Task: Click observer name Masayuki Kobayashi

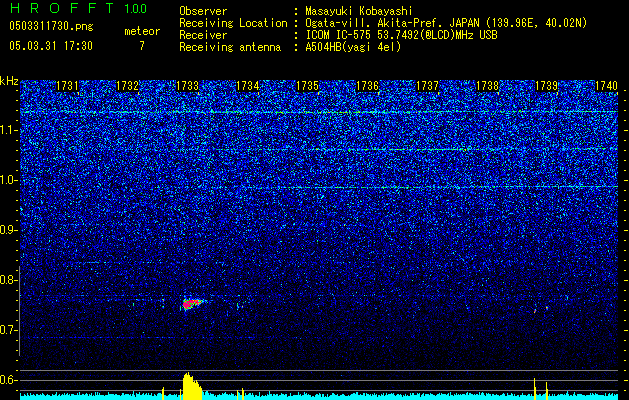Action: pyautogui.click(x=359, y=11)
